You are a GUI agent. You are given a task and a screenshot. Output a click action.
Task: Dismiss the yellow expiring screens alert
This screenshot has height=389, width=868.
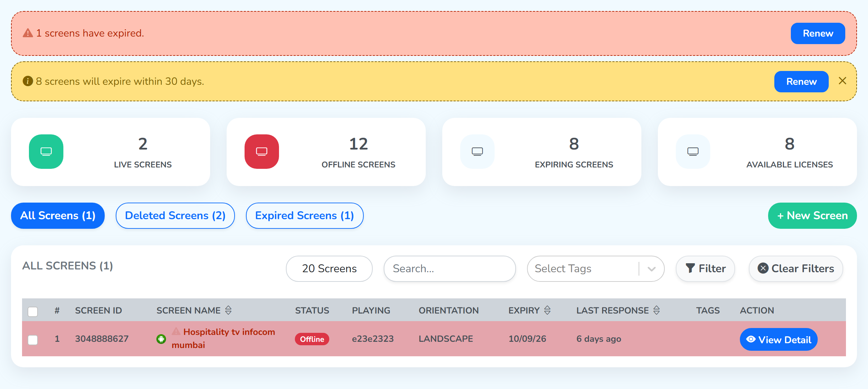point(843,81)
